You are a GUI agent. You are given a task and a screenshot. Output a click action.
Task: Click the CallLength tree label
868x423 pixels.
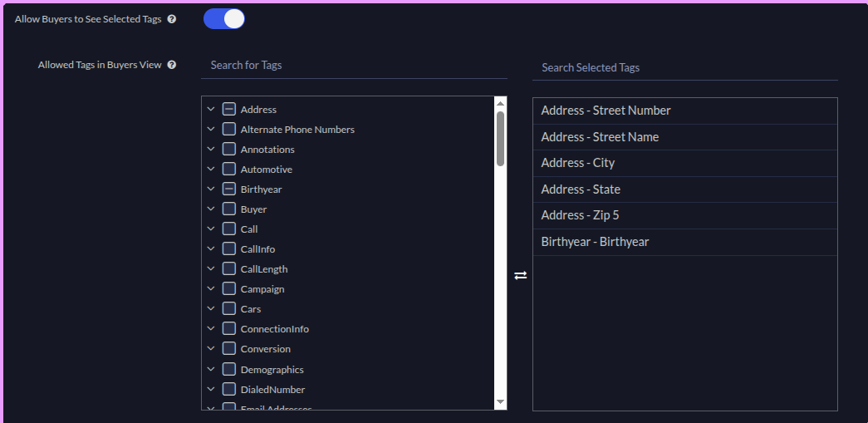tap(264, 269)
